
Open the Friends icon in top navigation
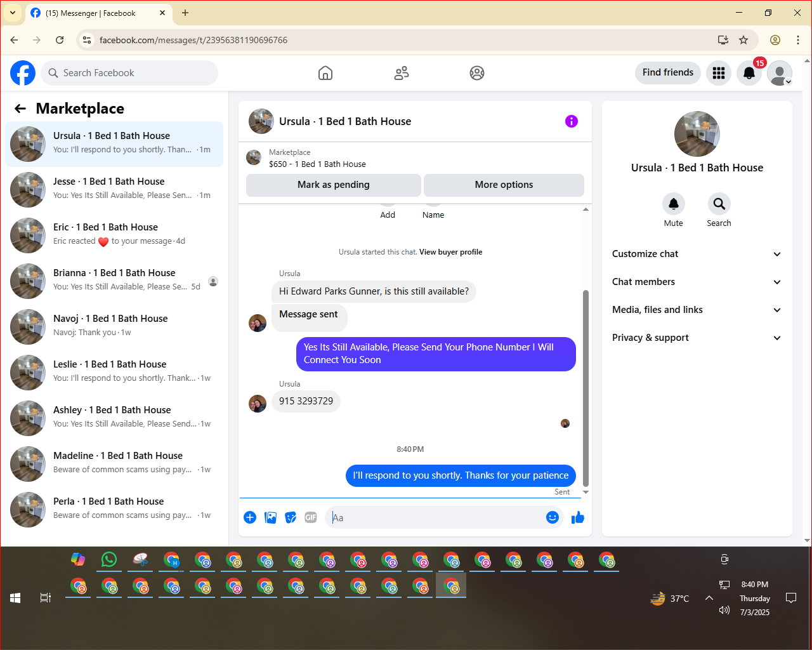[402, 73]
